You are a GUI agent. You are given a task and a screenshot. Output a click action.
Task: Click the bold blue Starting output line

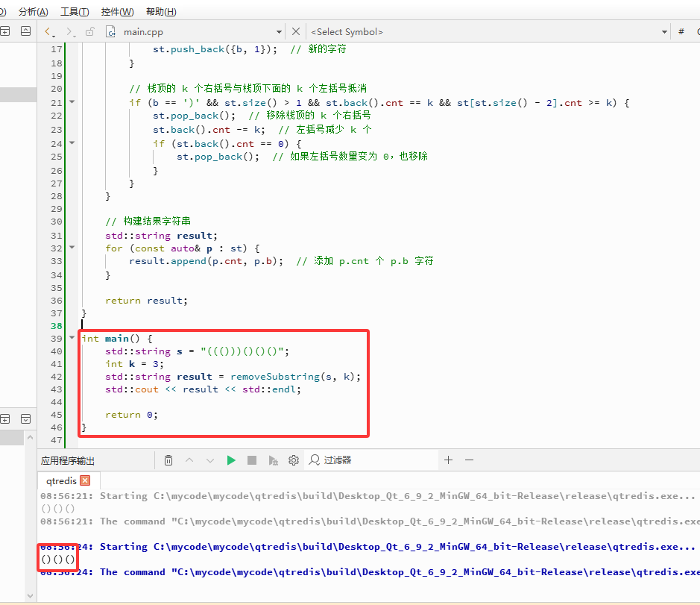368,547
